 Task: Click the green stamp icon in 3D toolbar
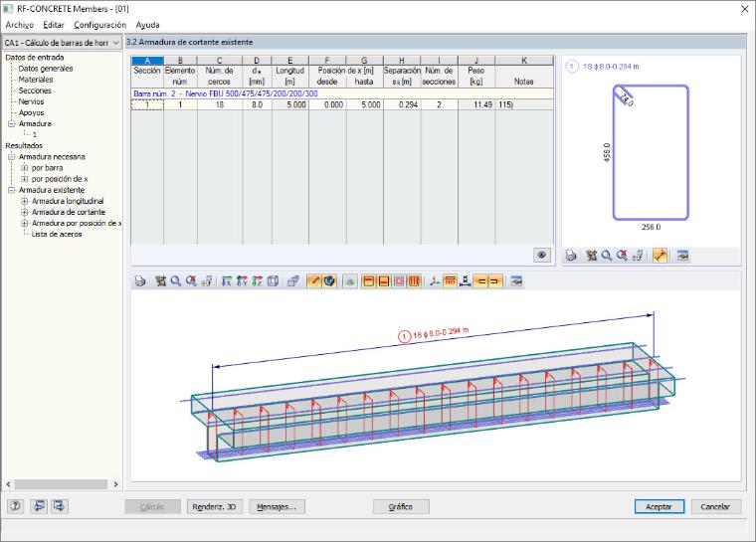350,280
